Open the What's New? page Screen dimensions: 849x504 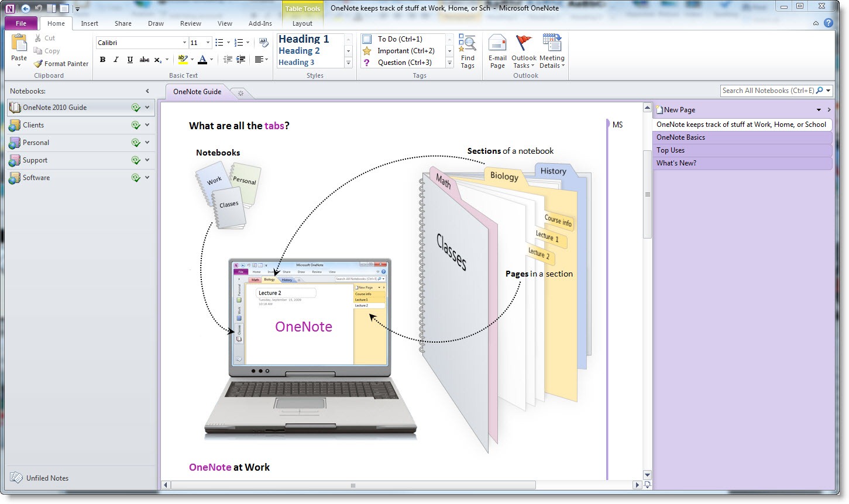tap(742, 163)
